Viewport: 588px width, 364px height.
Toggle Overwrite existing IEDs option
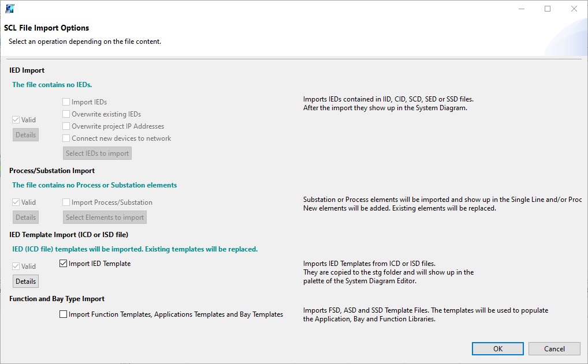click(x=66, y=114)
